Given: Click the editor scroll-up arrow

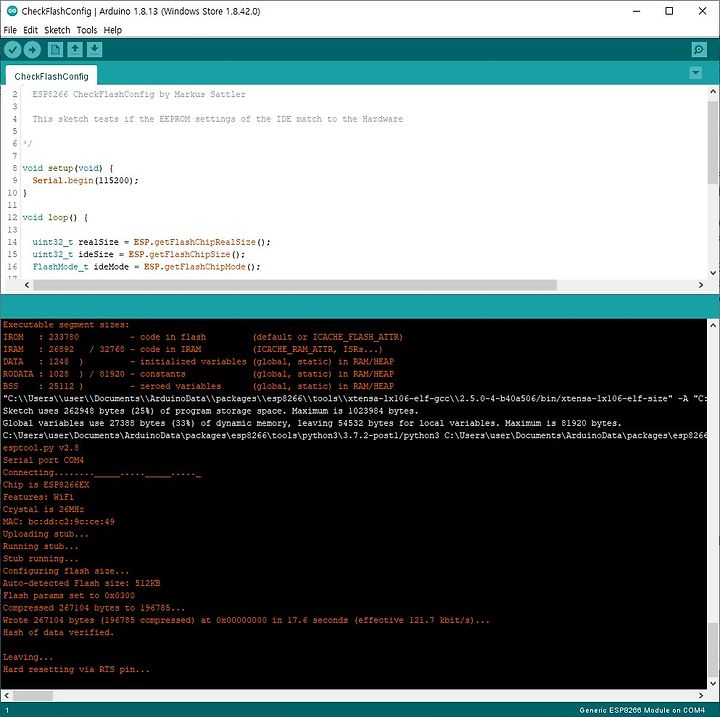Looking at the screenshot, I should click(713, 91).
